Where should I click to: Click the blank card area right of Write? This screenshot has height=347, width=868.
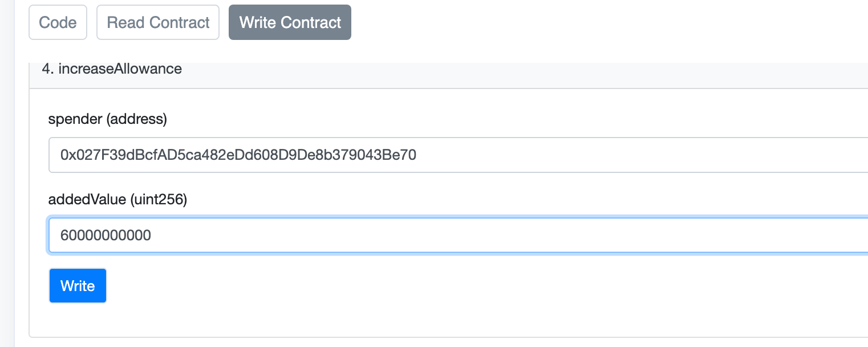[x=456, y=285]
